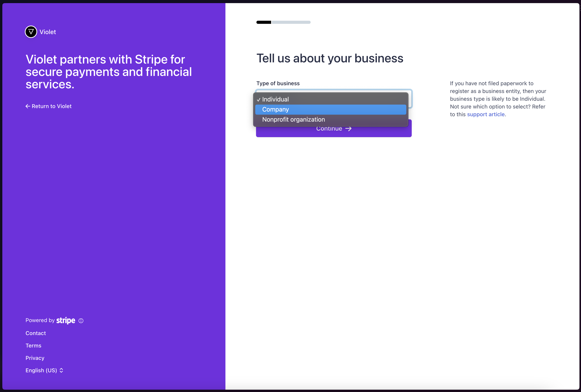The height and width of the screenshot is (392, 581).
Task: Click the arrow icon on Continue button
Action: pos(348,129)
